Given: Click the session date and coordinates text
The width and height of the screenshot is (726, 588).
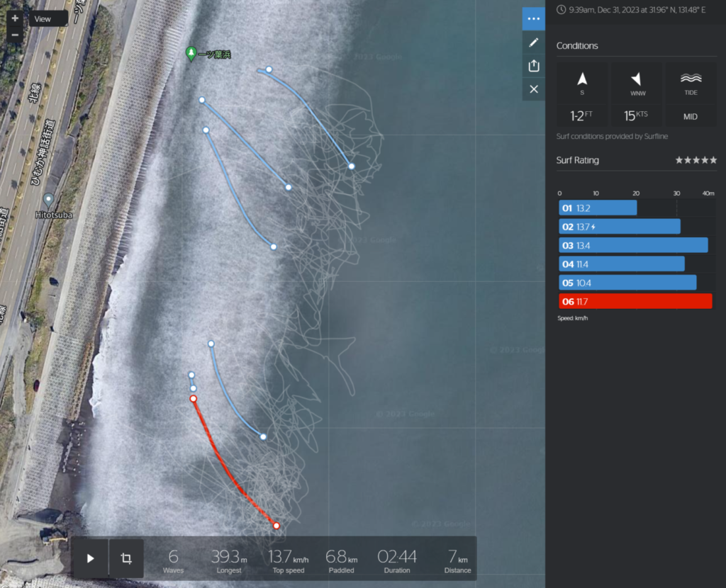Looking at the screenshot, I should pyautogui.click(x=637, y=10).
